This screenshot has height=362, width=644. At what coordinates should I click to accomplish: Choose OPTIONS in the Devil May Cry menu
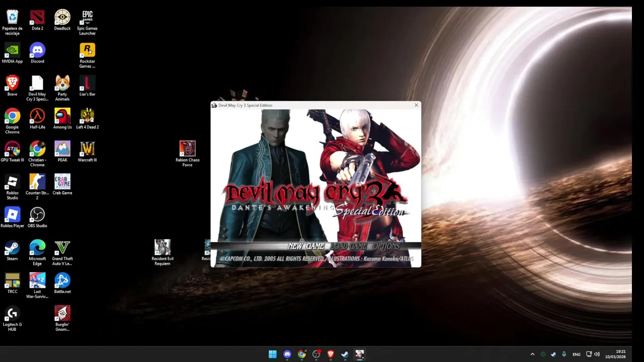386,246
